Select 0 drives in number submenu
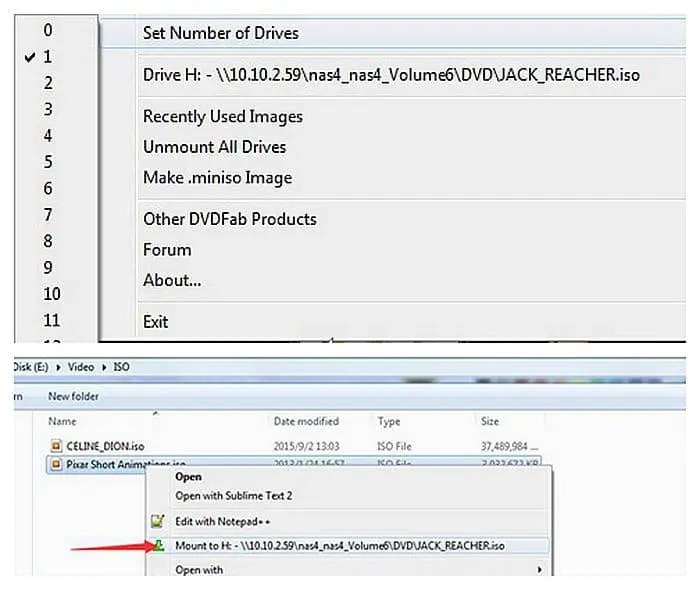The image size is (700, 590). point(48,30)
